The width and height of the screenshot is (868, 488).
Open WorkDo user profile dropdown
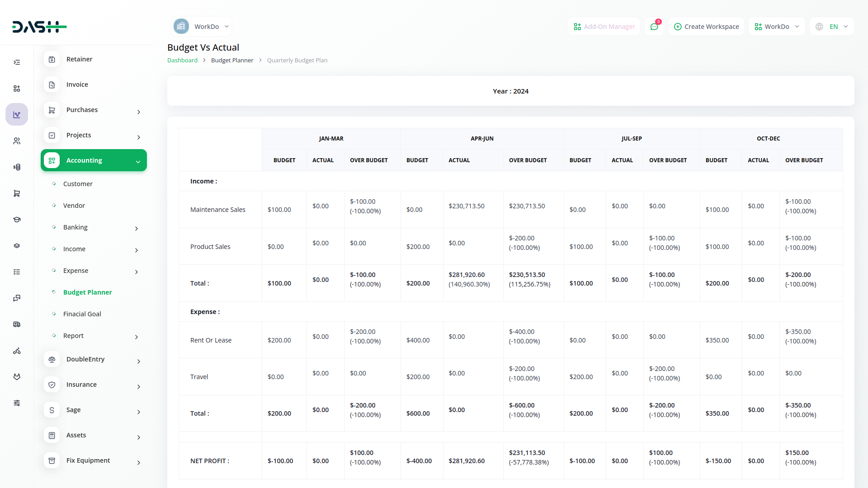[777, 27]
